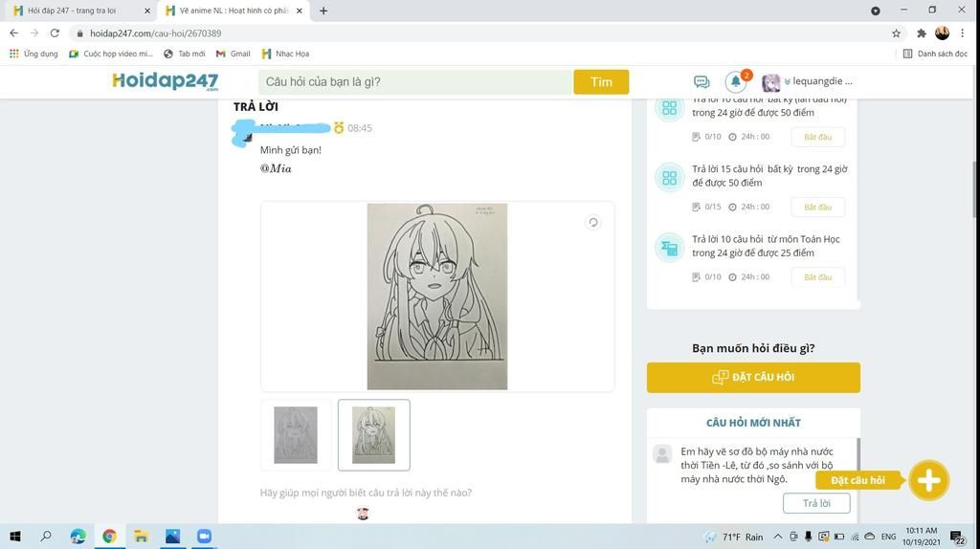
Task: Open the large anime drawing image
Action: [437, 296]
